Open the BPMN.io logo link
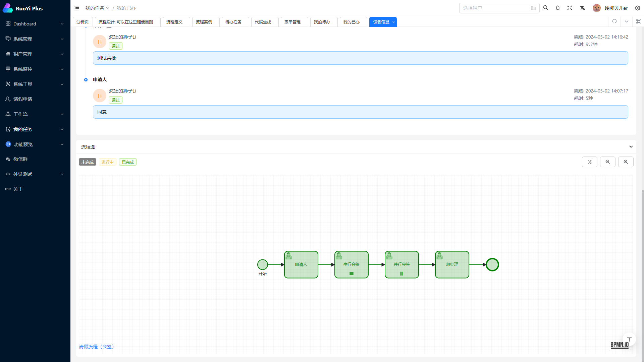Viewport: 644px width, 362px height. tap(620, 345)
